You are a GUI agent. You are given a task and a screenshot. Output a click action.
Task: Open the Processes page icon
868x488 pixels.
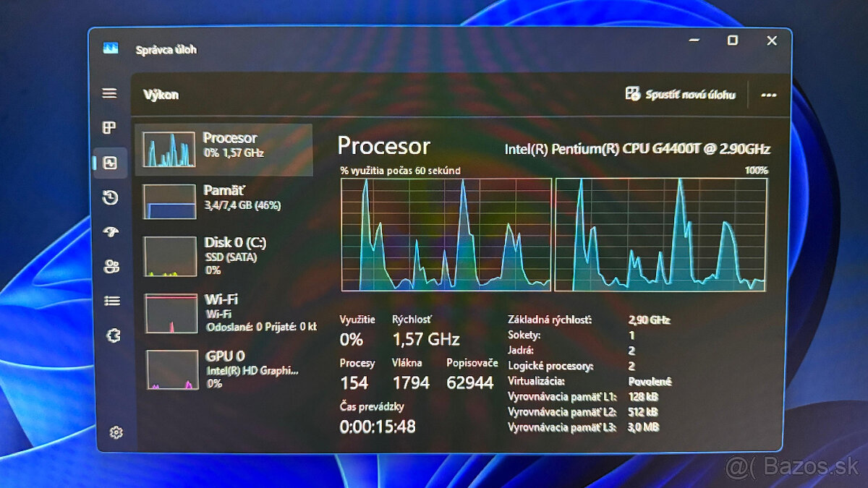[109, 128]
